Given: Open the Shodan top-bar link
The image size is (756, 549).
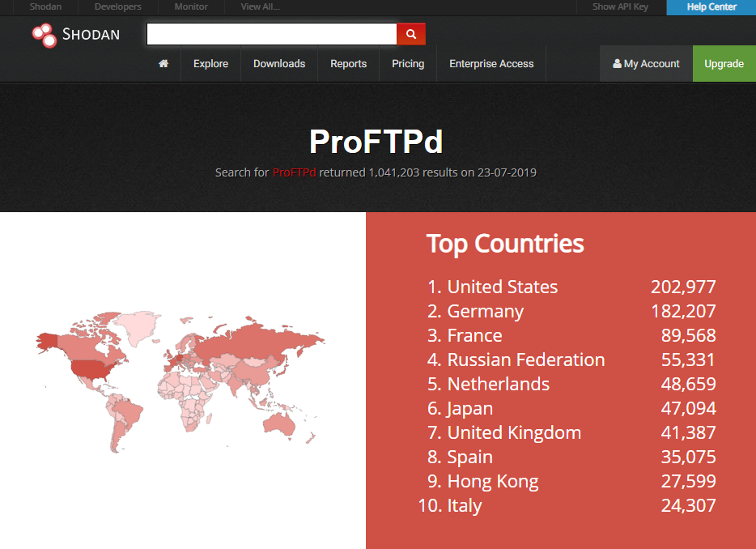Looking at the screenshot, I should click(45, 6).
